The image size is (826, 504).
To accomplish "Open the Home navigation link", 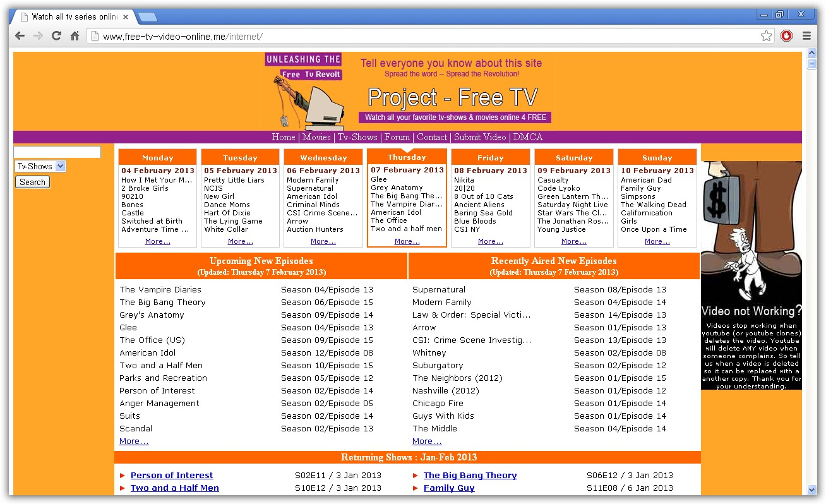I will pos(284,137).
